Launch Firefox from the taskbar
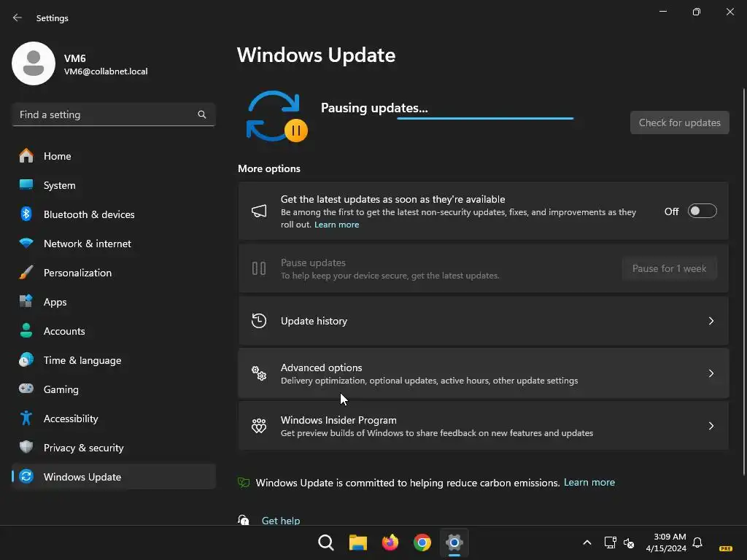 point(390,542)
